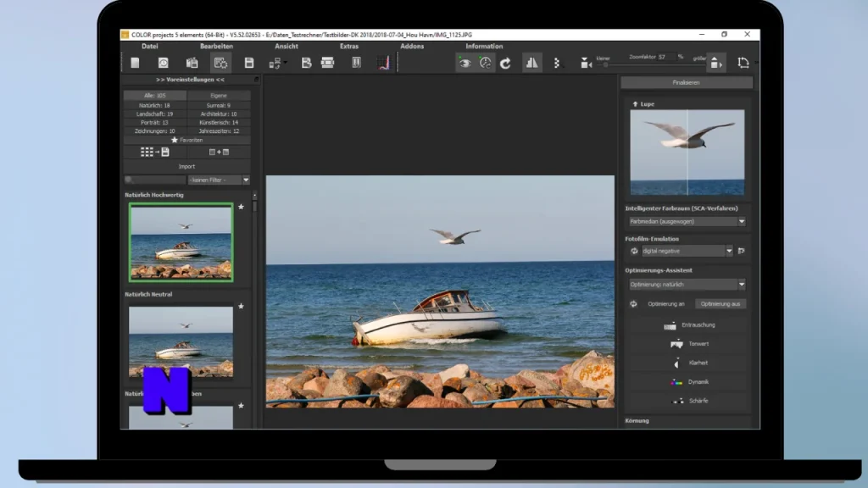Click the Import presets button
The width and height of the screenshot is (868, 488).
point(186,167)
